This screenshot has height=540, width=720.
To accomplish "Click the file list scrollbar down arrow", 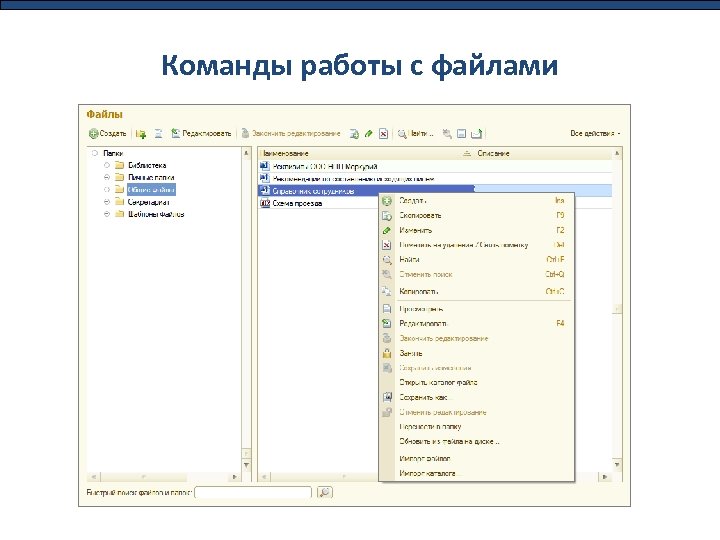I will (617, 465).
